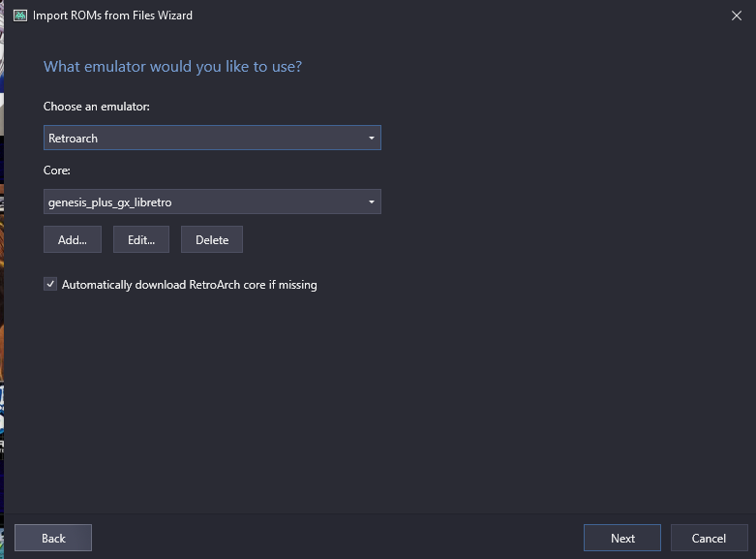Proceed with the Next button
Image resolution: width=756 pixels, height=559 pixels.
point(622,538)
